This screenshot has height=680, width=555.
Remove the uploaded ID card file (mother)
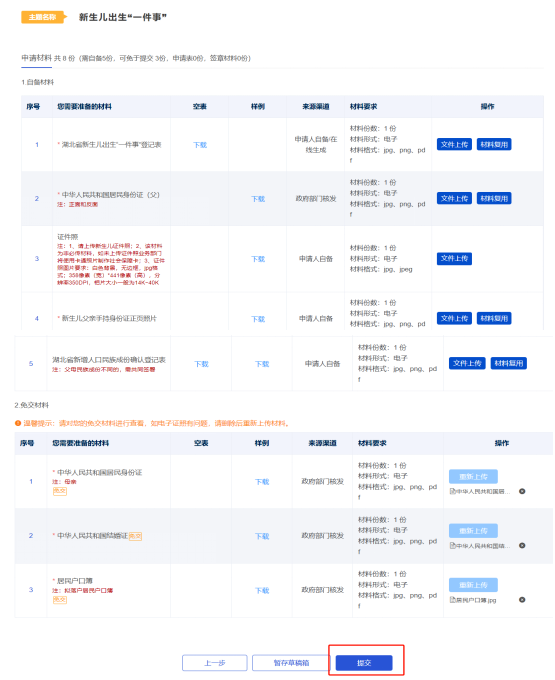pos(522,491)
